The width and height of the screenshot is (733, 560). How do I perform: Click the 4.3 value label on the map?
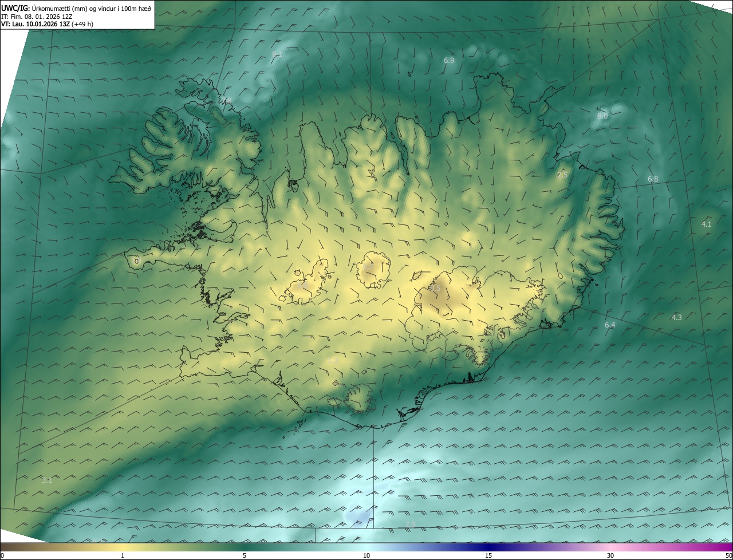[x=677, y=317]
